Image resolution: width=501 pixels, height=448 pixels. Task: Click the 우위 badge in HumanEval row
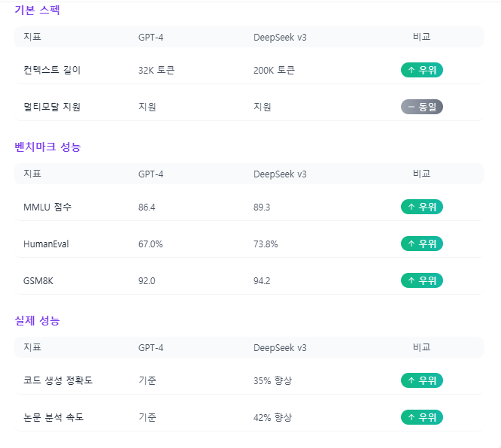point(422,244)
